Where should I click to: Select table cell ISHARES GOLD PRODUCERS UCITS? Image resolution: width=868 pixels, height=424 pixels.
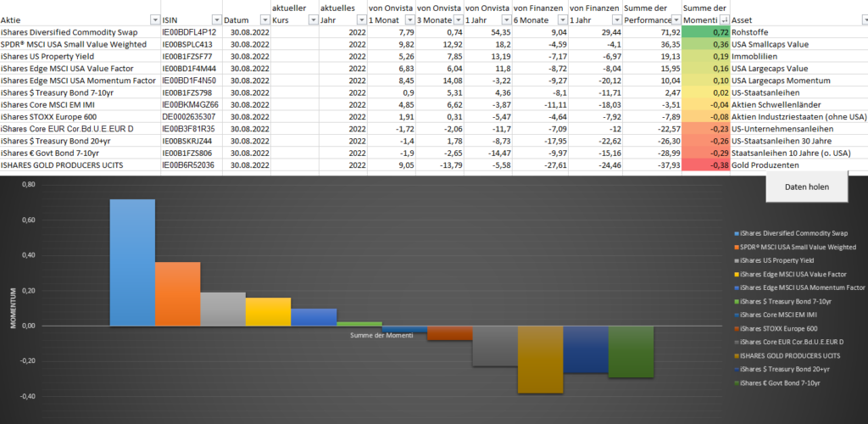pos(81,165)
